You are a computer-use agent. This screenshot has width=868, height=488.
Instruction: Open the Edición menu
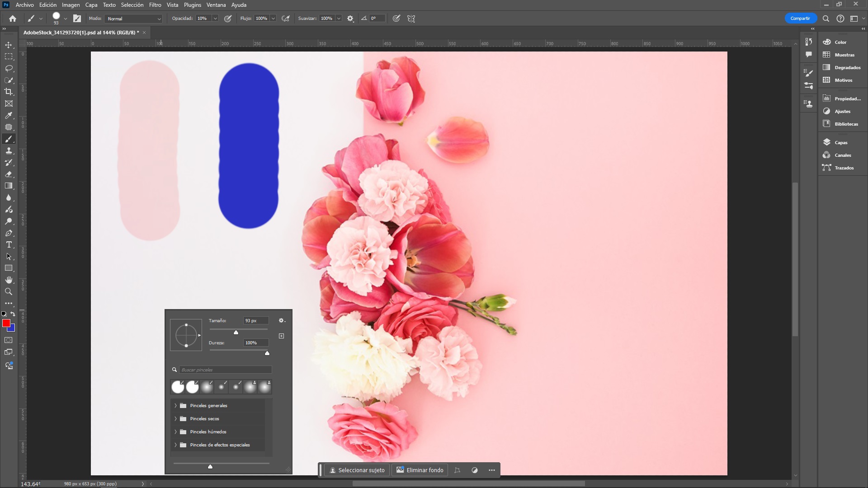[48, 5]
